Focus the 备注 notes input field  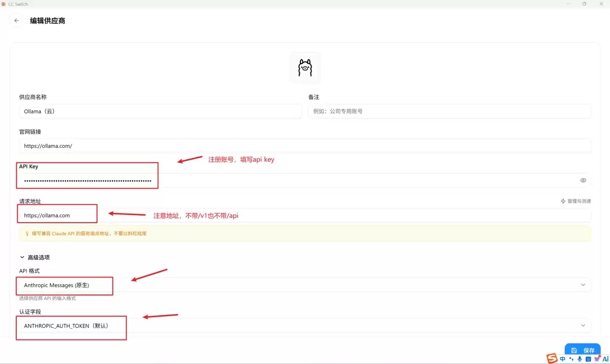449,111
